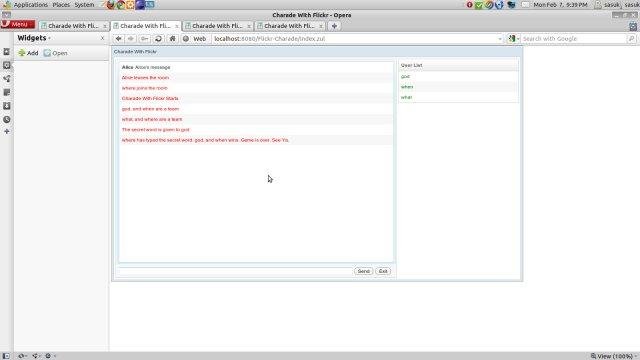Viewport: 640px width, 360px height.
Task: Open the View (100%) zoom dropdown
Action: [x=614, y=356]
